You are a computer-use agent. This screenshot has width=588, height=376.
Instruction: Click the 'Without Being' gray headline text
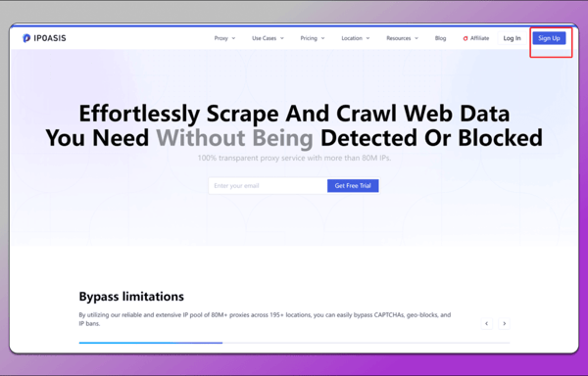(235, 138)
